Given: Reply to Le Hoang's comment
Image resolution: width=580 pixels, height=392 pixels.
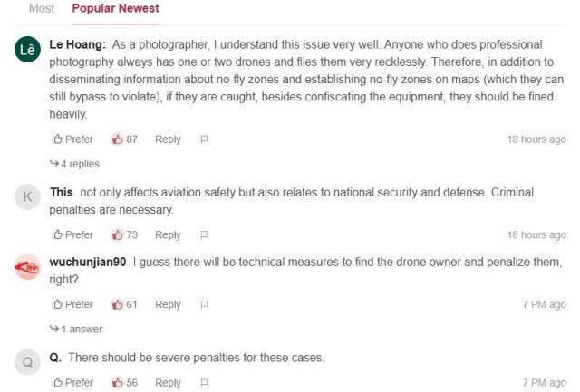Looking at the screenshot, I should (168, 139).
